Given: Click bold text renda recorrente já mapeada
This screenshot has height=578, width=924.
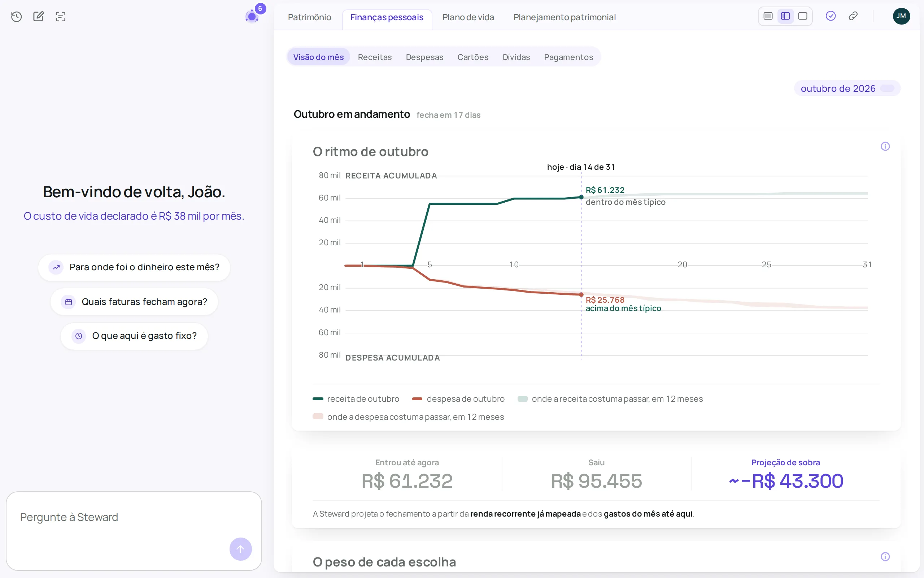Looking at the screenshot, I should 526,514.
